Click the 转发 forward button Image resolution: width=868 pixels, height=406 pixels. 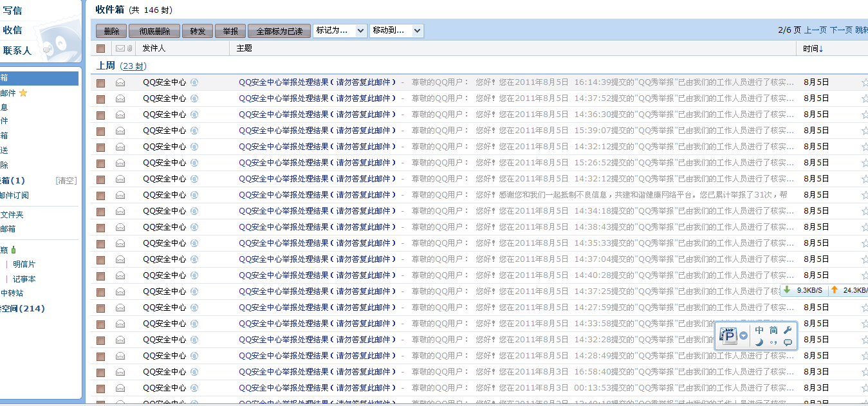tap(198, 31)
